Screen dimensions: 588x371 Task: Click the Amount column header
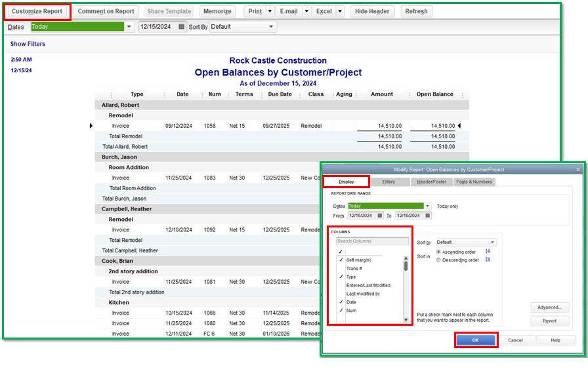point(382,94)
